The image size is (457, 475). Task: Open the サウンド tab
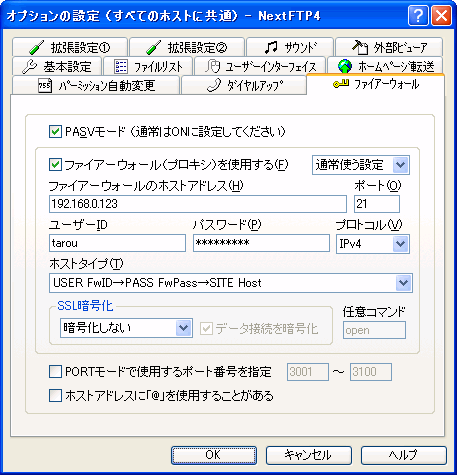tap(290, 47)
